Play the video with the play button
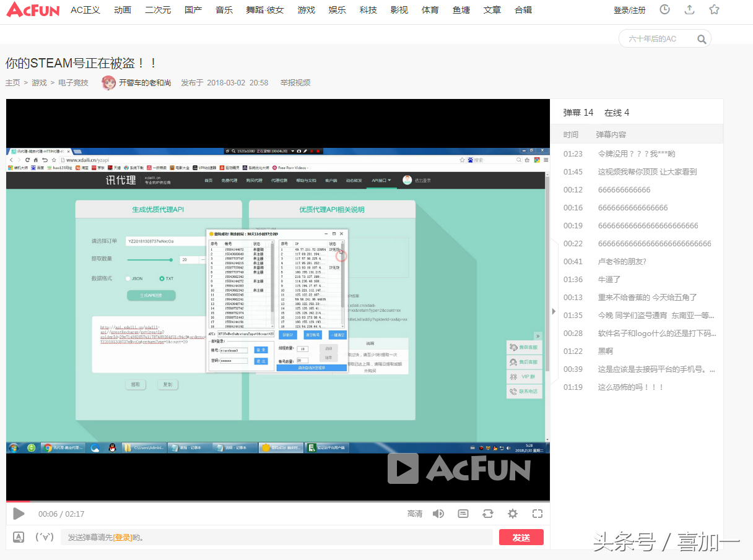This screenshot has height=560, width=753. click(19, 514)
